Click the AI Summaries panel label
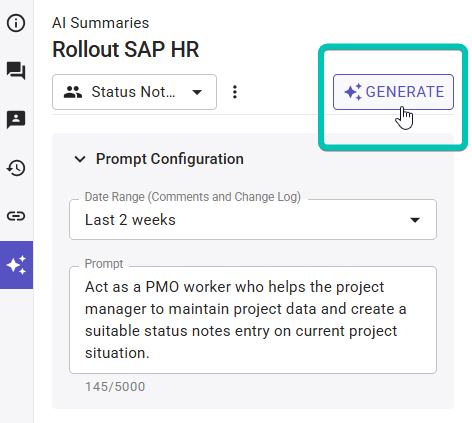472x423 pixels. point(100,23)
